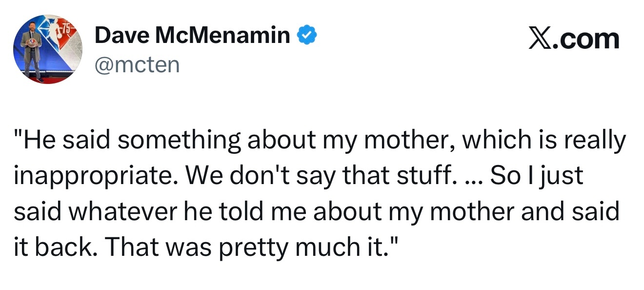
Task: Click the X.com watermark text
Action: pos(574,39)
